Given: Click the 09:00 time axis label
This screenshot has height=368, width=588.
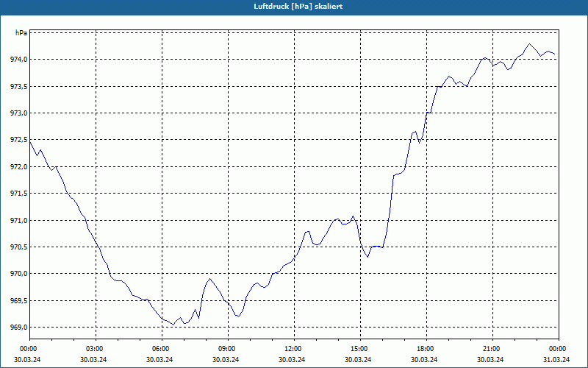Looking at the screenshot, I should coord(228,349).
